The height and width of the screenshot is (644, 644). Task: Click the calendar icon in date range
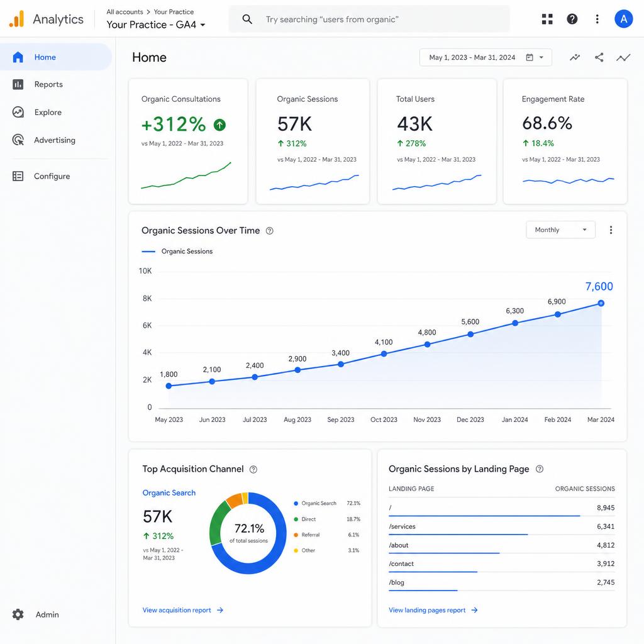[530, 57]
